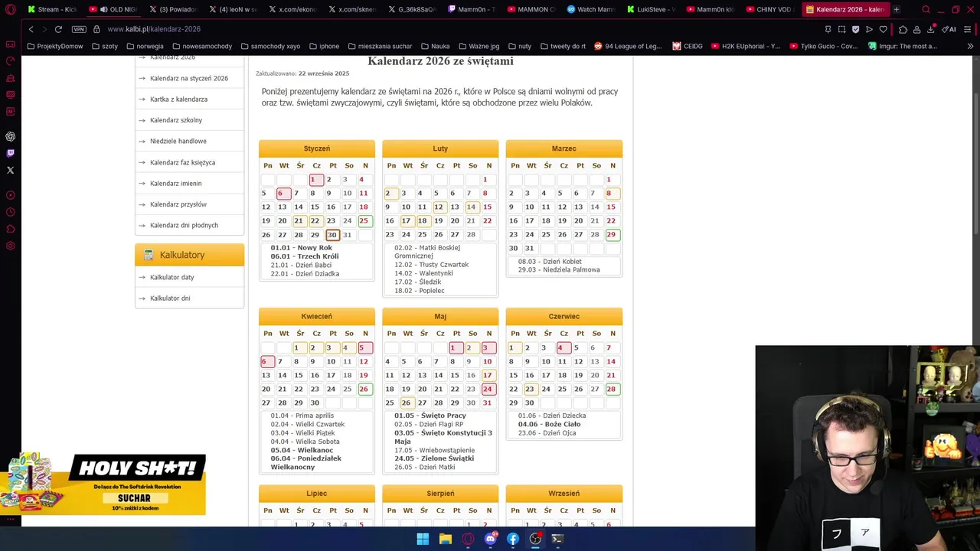Click the padlock site info icon
Viewport: 980px width, 551px height.
pos(96,29)
